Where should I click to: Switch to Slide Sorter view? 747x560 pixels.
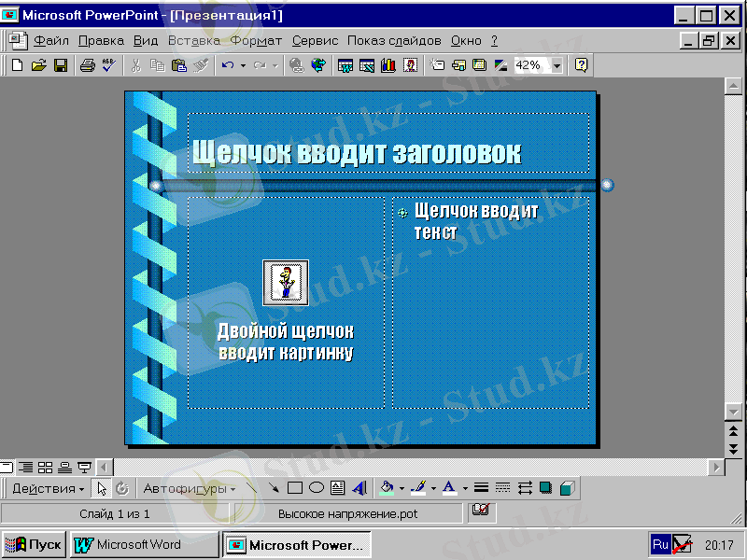[45, 468]
